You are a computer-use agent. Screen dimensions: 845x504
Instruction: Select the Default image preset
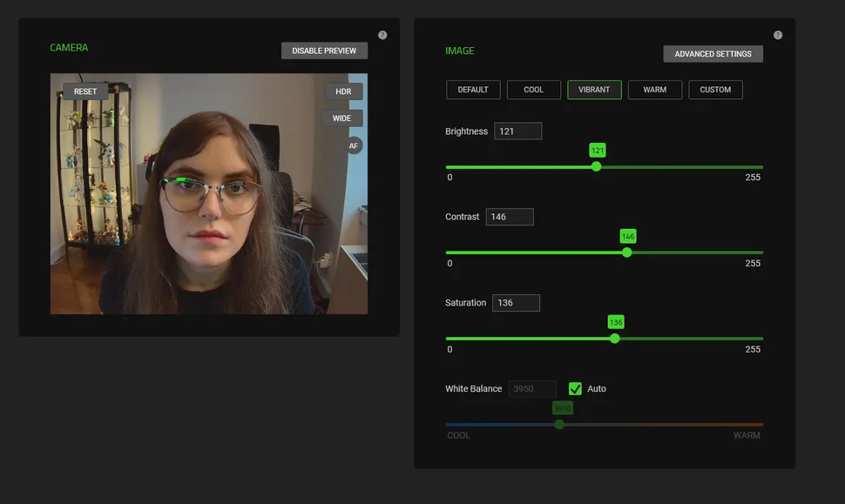coord(473,90)
